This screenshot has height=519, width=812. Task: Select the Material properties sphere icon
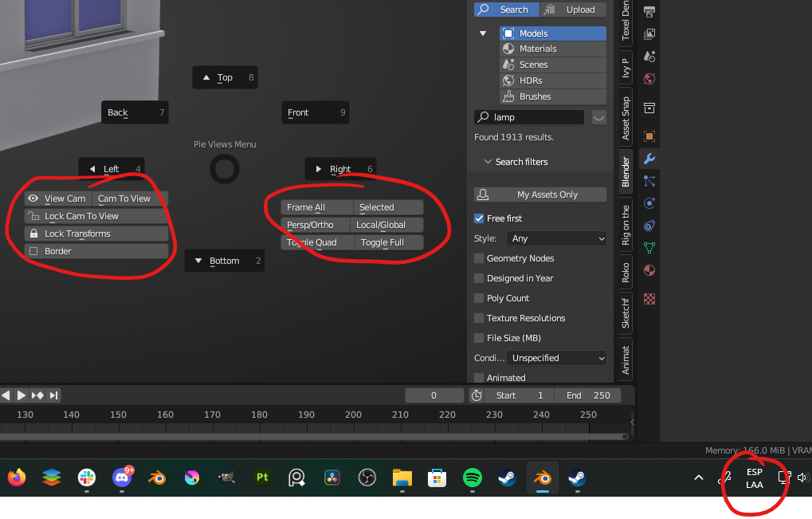coord(649,270)
